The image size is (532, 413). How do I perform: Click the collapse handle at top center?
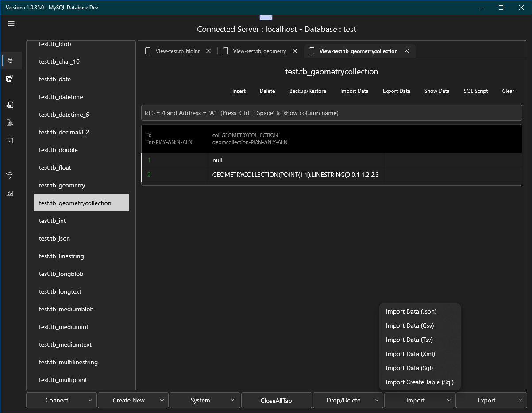[x=266, y=17]
